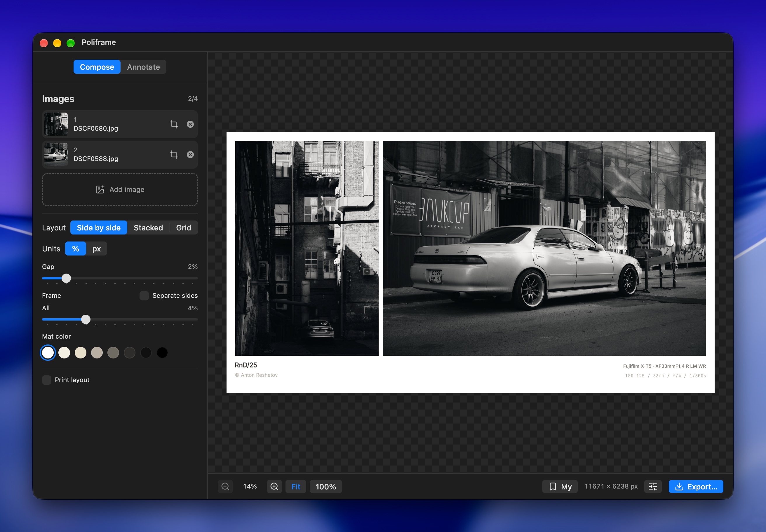The height and width of the screenshot is (532, 766).
Task: Set zoom to 100%
Action: click(x=325, y=487)
